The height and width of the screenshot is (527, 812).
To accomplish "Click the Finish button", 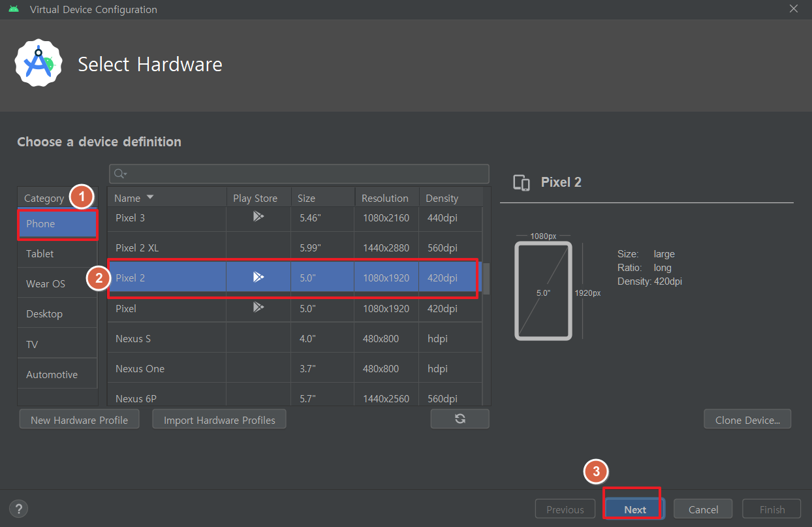I will point(772,509).
